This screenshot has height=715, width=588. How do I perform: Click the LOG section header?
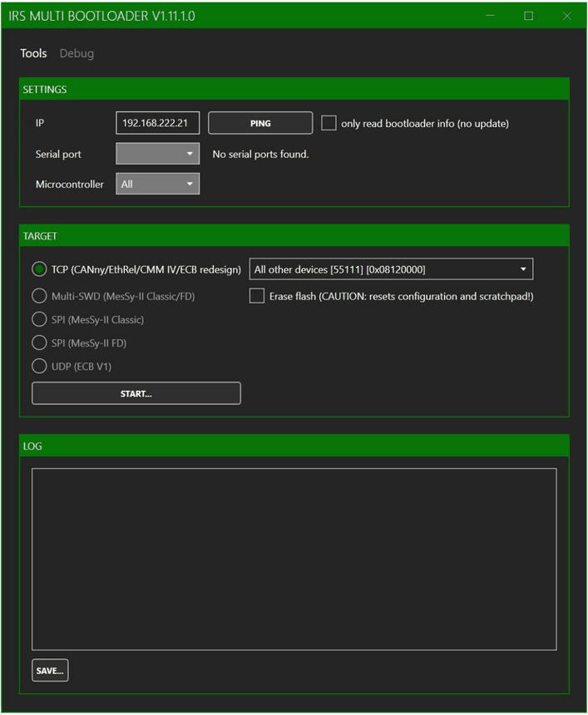pyautogui.click(x=294, y=446)
